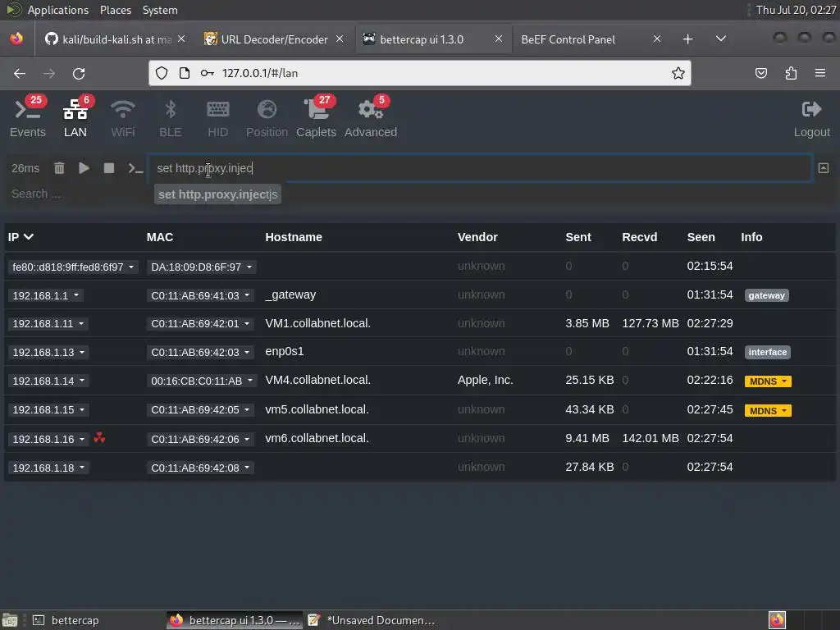Accept suggestion set http.proxy.injectjs

217,194
